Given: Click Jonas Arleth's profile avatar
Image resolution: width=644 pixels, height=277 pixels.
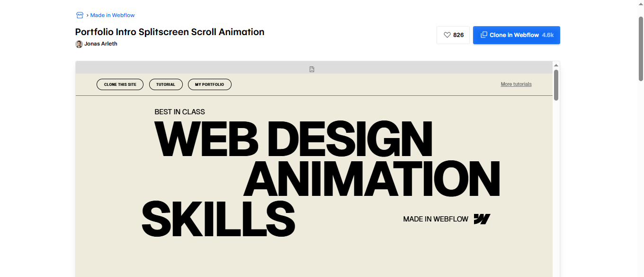Looking at the screenshot, I should pos(79,44).
